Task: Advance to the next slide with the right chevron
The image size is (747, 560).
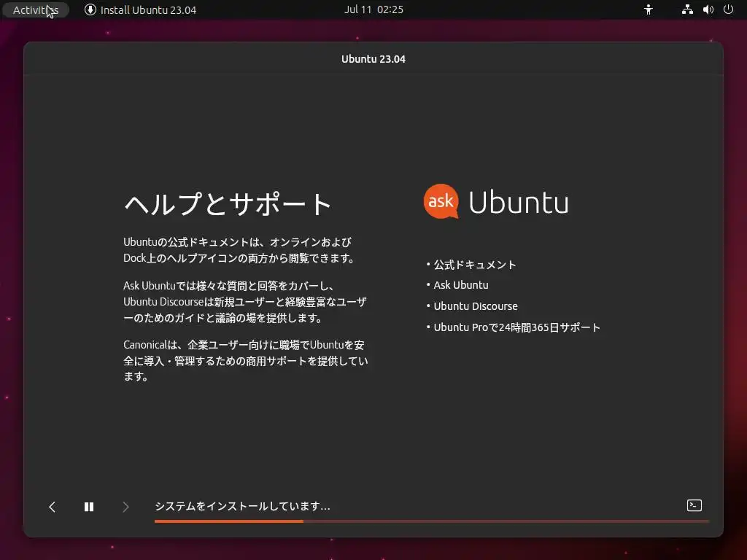Action: pos(125,507)
